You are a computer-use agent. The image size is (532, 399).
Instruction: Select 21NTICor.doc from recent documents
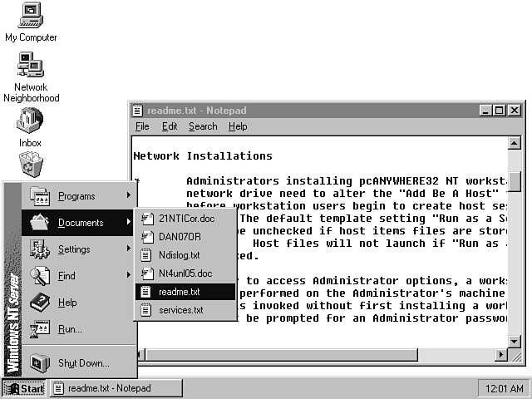click(185, 219)
